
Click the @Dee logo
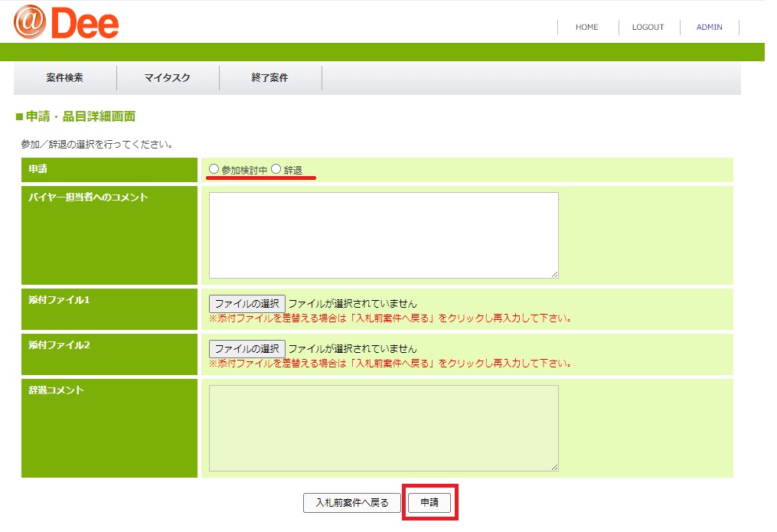point(67,22)
